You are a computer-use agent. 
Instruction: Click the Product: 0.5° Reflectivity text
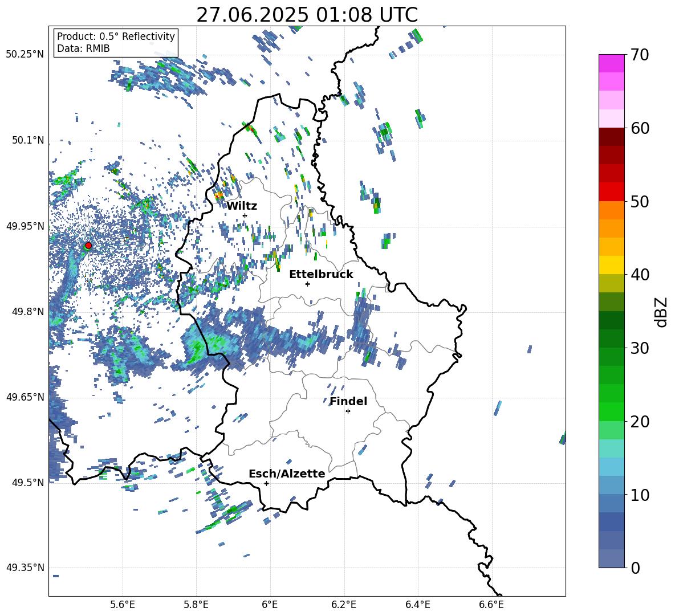(x=116, y=36)
